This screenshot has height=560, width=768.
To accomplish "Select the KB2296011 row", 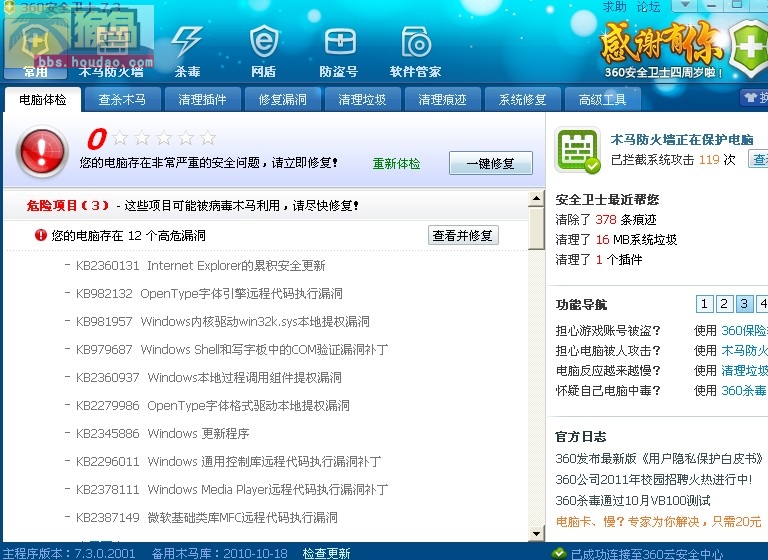I will click(x=223, y=461).
